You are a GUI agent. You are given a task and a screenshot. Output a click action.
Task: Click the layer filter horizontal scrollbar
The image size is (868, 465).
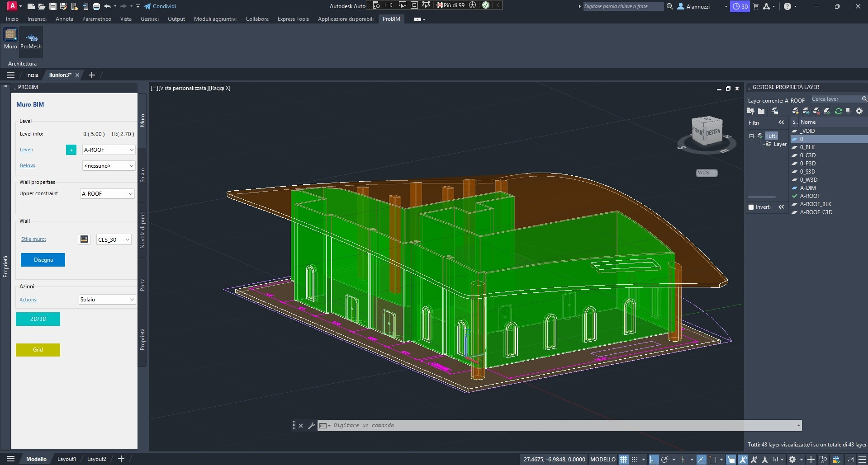click(762, 197)
